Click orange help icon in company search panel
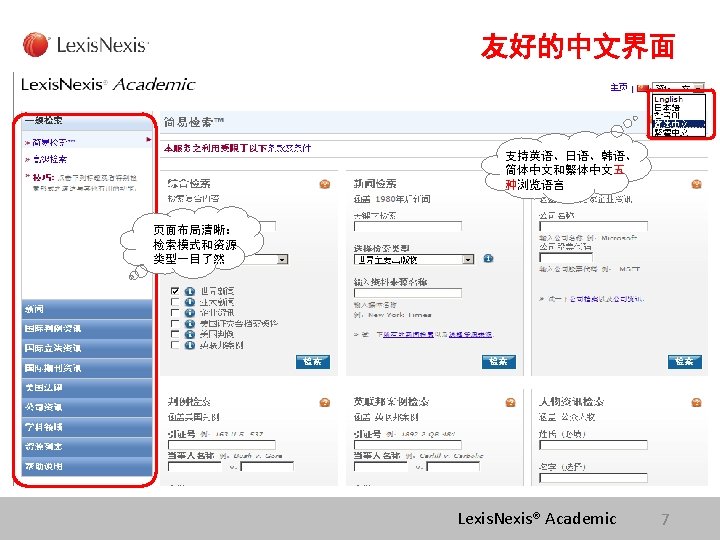The height and width of the screenshot is (540, 720). pyautogui.click(x=696, y=184)
